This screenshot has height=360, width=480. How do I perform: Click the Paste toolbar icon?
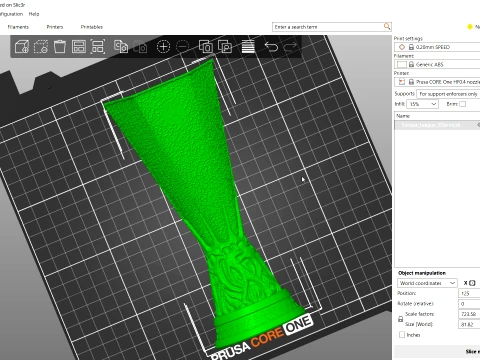click(x=140, y=47)
